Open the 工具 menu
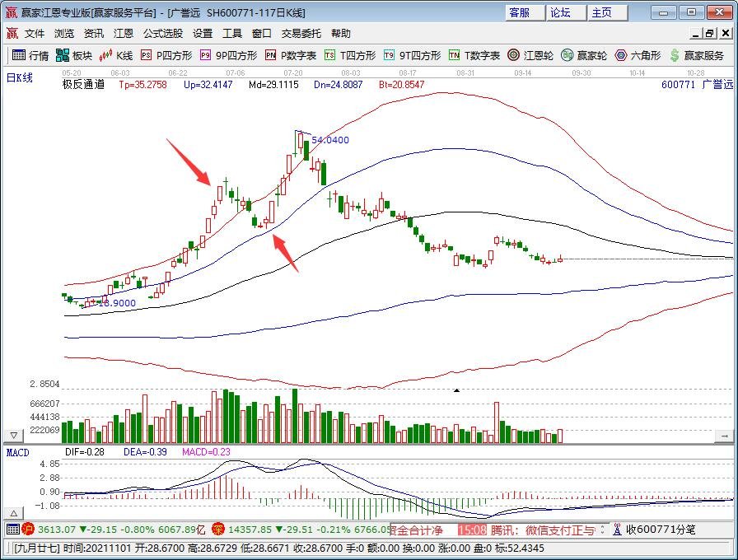 (232, 34)
